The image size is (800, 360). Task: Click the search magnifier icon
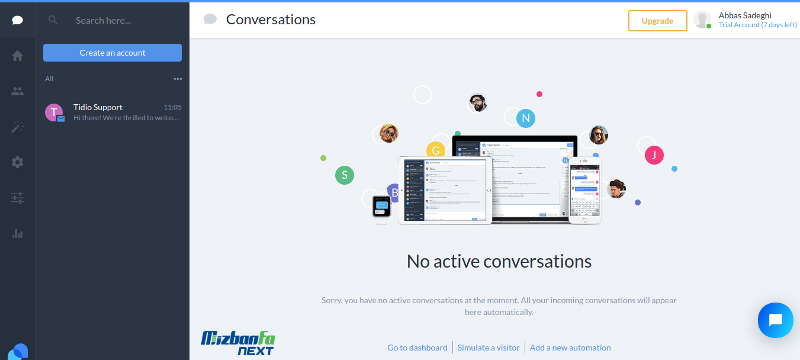[x=53, y=20]
